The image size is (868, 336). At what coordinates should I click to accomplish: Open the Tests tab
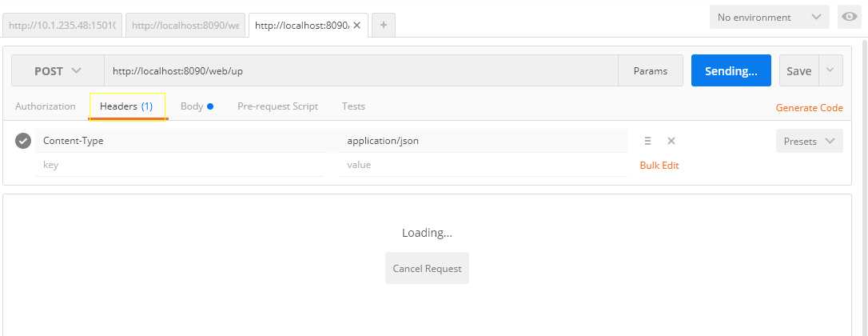click(x=353, y=106)
